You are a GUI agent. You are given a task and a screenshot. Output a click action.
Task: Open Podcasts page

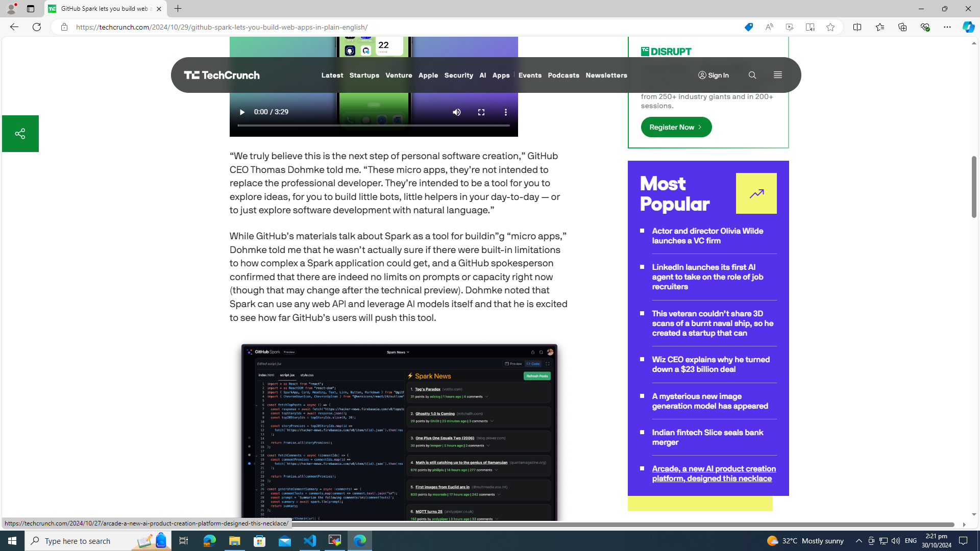[563, 76]
